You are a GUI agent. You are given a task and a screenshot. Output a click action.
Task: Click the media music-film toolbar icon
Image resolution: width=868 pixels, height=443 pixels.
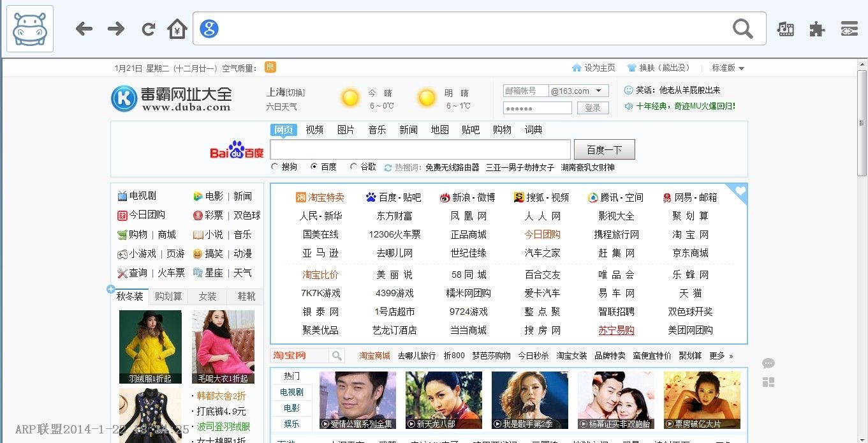coord(785,29)
